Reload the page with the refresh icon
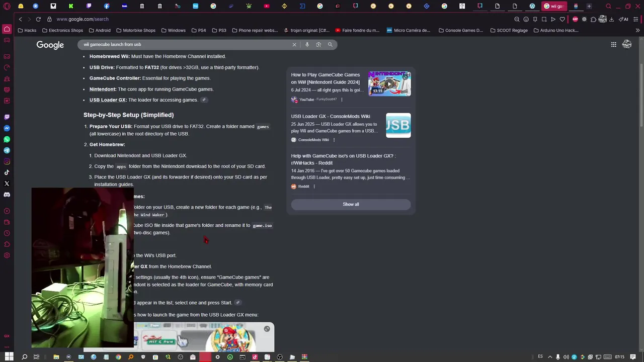This screenshot has height=362, width=644. (x=38, y=19)
